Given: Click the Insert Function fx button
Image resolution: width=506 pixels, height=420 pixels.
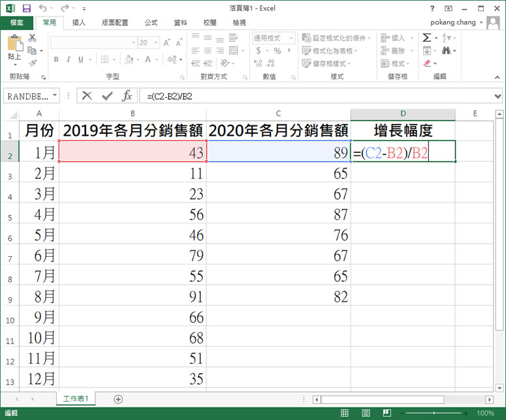Looking at the screenshot, I should [127, 95].
